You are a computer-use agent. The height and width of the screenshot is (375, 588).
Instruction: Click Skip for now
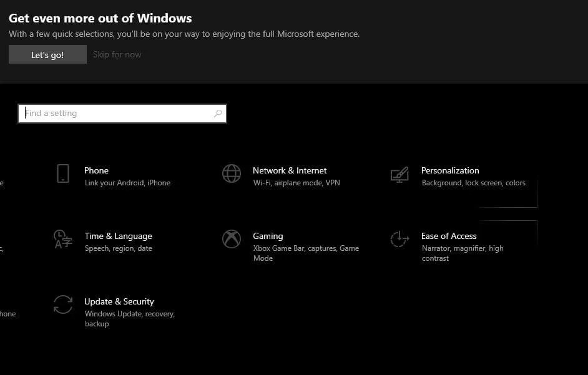coord(117,54)
